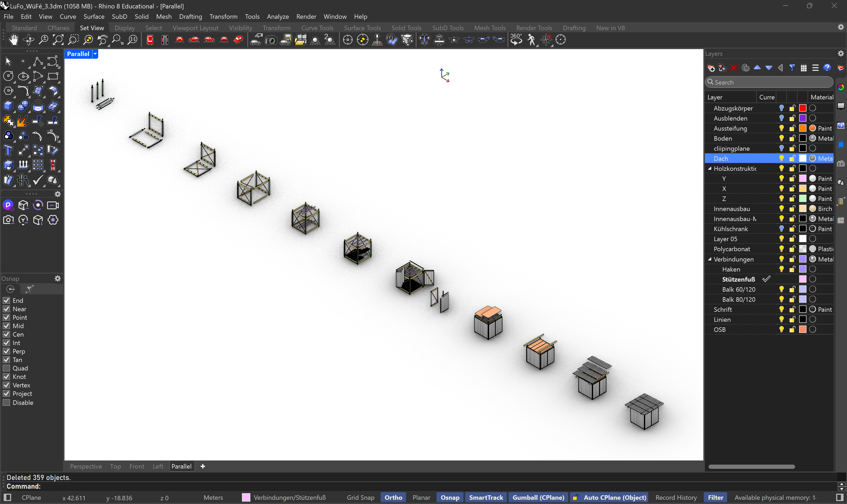Open the Parallel viewport dropdown arrow
This screenshot has width=847, height=504.
pos(96,54)
